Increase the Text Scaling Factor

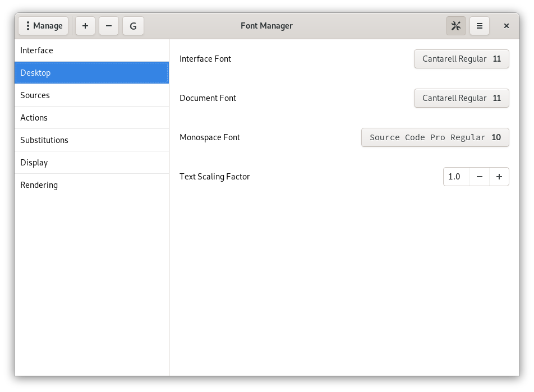coord(499,177)
